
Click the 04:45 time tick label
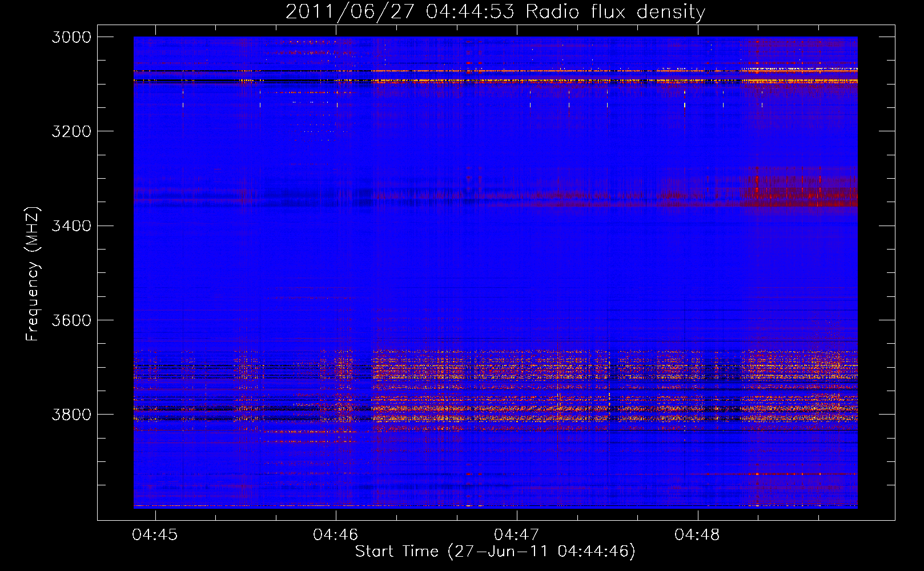pos(155,535)
